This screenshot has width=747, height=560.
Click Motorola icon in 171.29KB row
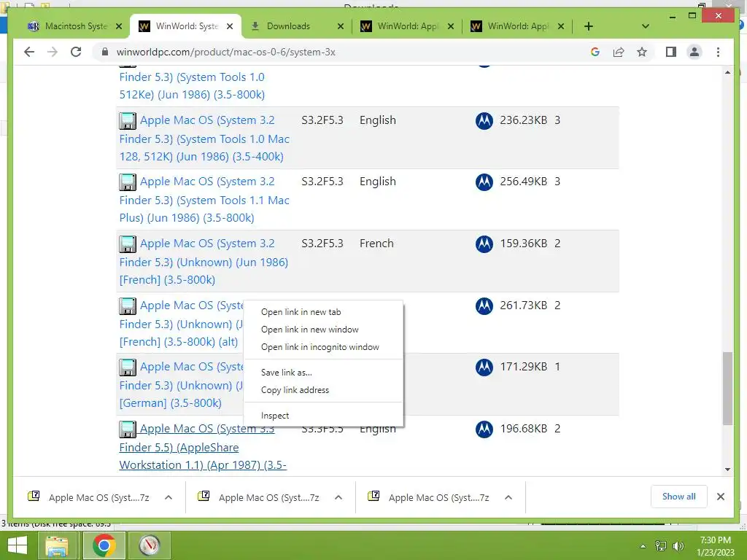pos(484,367)
